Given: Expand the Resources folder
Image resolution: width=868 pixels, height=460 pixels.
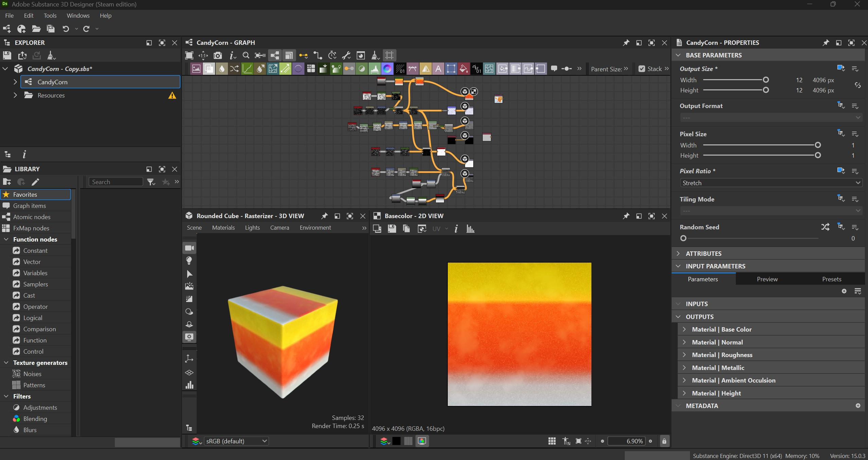Looking at the screenshot, I should pyautogui.click(x=15, y=95).
